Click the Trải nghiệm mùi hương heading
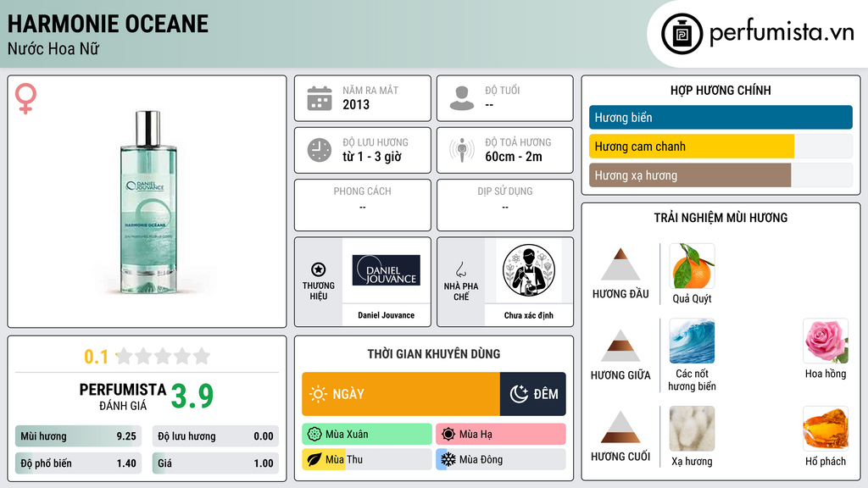 point(721,218)
